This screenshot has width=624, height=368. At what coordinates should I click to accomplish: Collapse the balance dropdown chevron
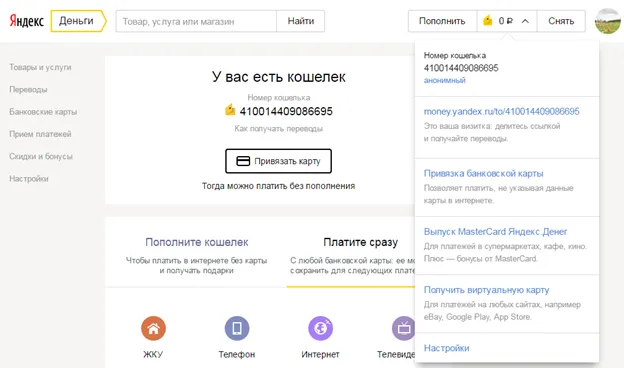(x=525, y=21)
